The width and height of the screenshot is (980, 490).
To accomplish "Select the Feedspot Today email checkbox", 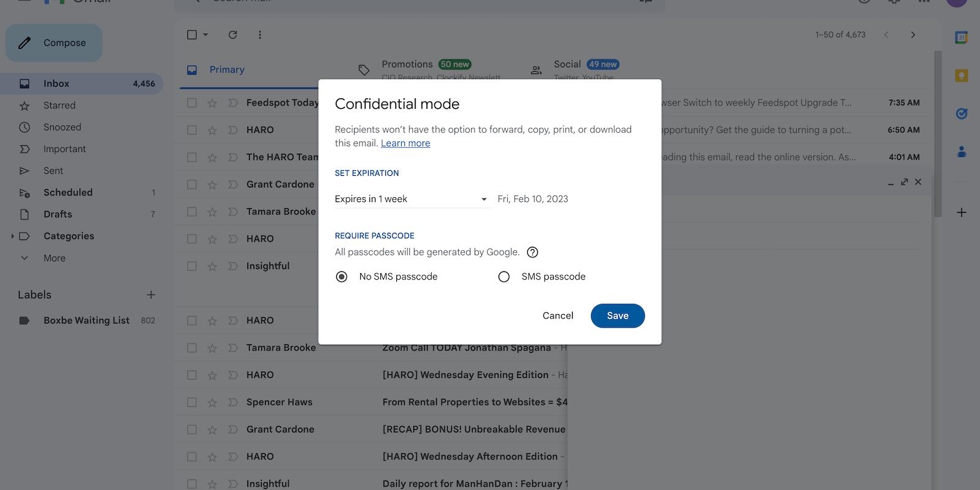I will pyautogui.click(x=192, y=103).
